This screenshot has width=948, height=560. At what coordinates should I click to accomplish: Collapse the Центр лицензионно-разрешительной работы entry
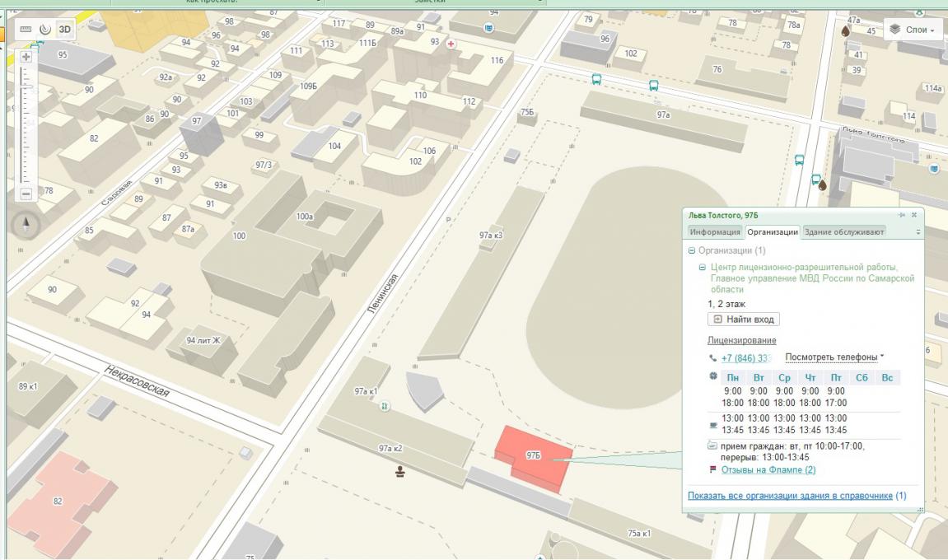(702, 268)
